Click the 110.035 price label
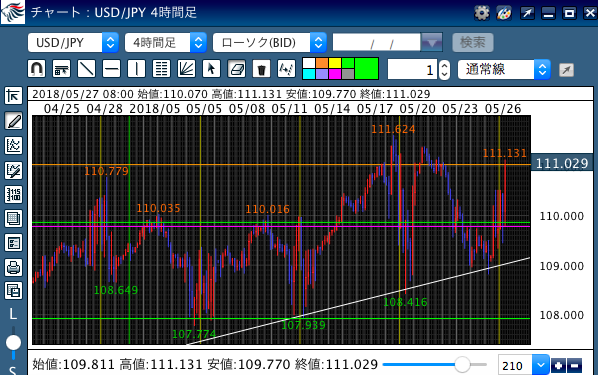This screenshot has width=598, height=375. (x=158, y=208)
